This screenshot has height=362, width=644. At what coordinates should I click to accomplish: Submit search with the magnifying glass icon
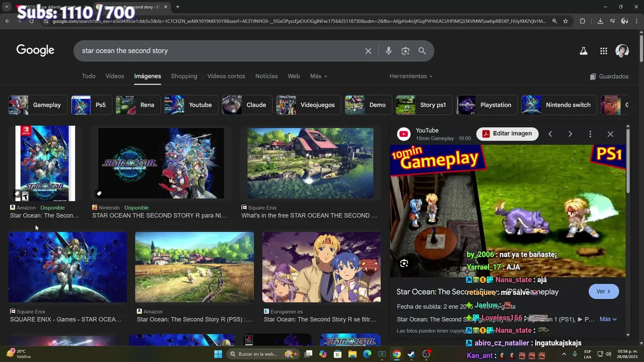[422, 51]
